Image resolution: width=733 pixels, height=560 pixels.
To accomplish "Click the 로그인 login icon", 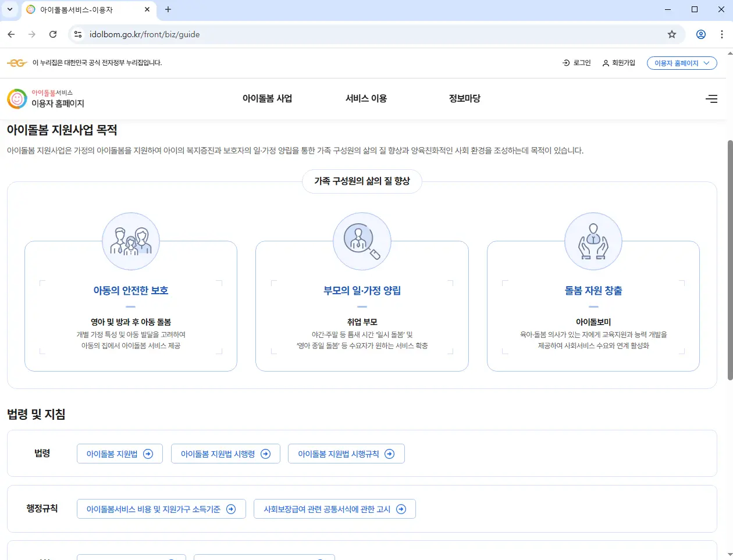I will coord(565,62).
